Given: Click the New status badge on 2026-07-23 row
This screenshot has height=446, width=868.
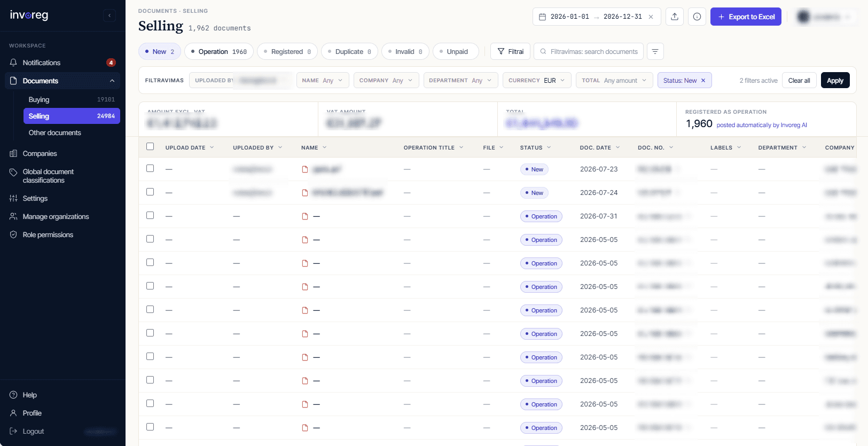Looking at the screenshot, I should click(x=534, y=169).
